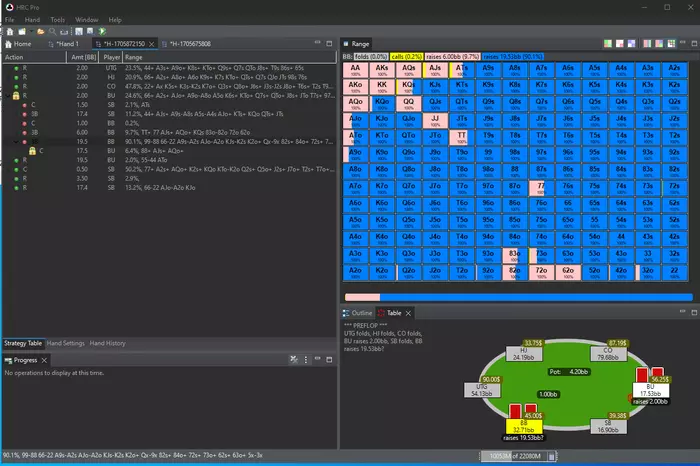
Task: Click the BU player seat on table
Action: pyautogui.click(x=650, y=390)
